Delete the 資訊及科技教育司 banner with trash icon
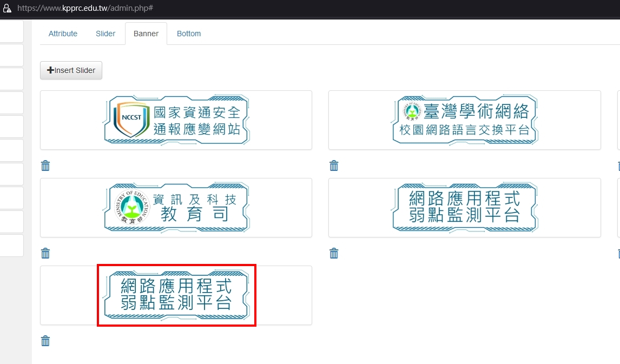 tap(45, 253)
